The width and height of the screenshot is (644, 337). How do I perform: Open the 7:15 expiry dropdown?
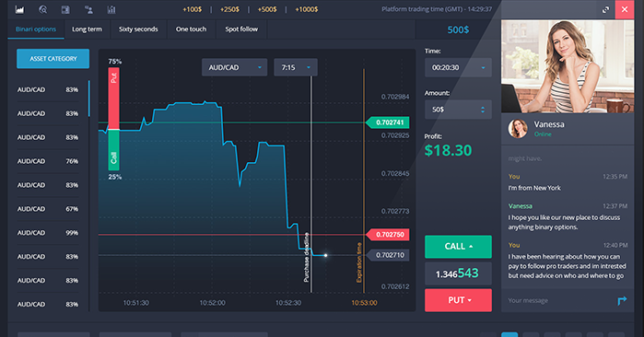(296, 67)
